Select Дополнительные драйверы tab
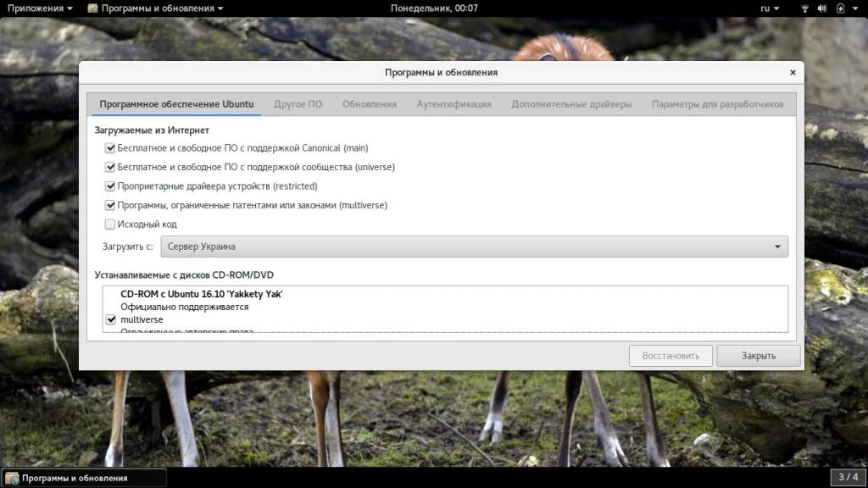Viewport: 868px width, 488px height. tap(571, 104)
